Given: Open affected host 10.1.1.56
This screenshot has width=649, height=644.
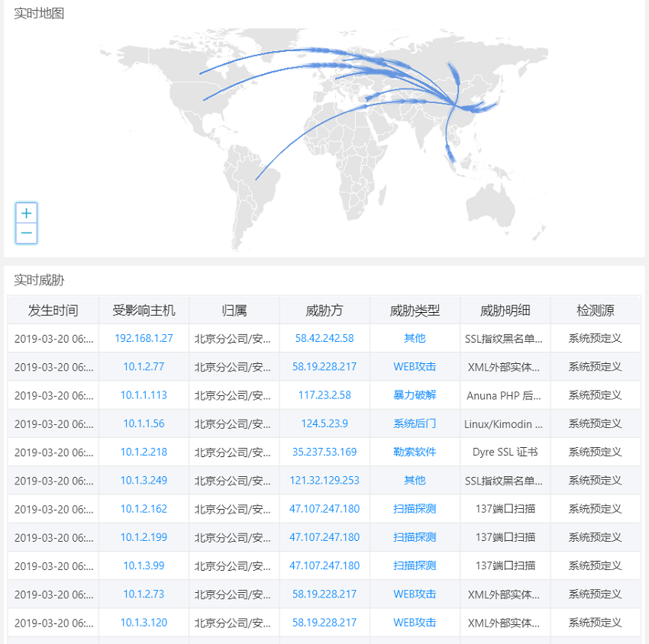Looking at the screenshot, I should tap(144, 423).
